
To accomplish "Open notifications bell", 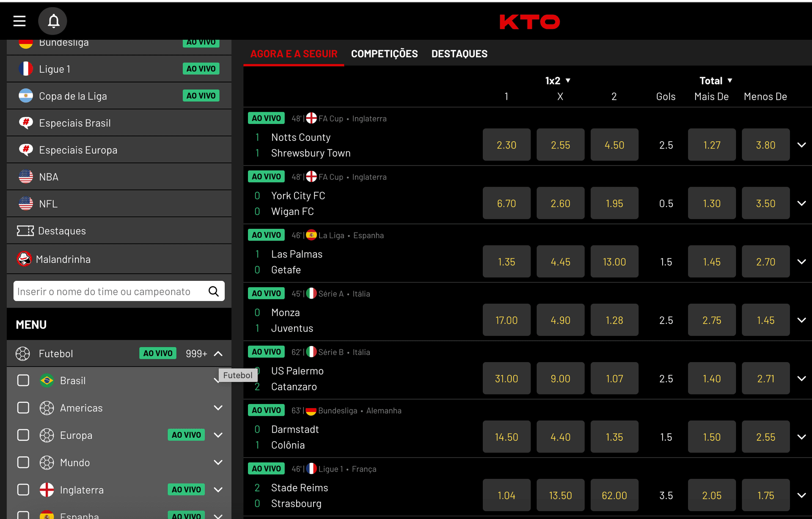I will (x=53, y=21).
